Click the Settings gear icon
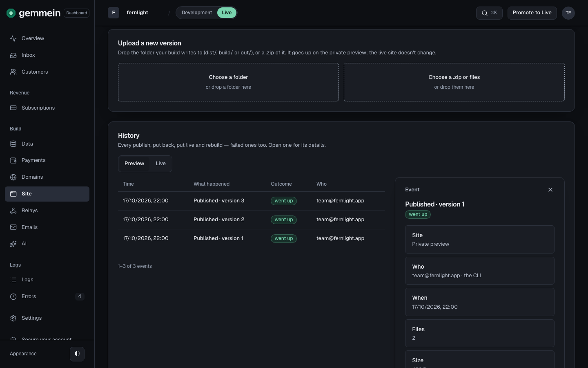The image size is (588, 368). (13, 318)
